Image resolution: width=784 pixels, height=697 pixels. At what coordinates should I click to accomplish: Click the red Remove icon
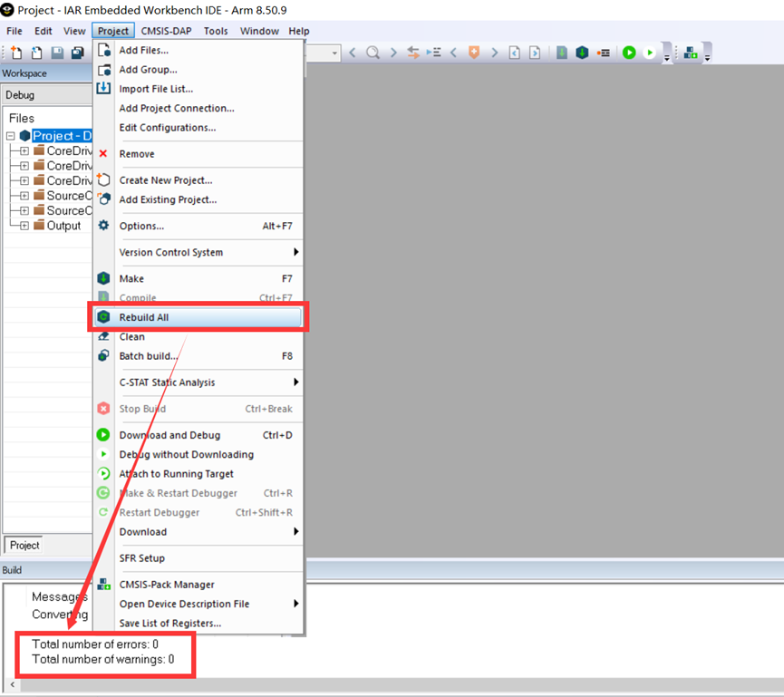click(x=103, y=154)
